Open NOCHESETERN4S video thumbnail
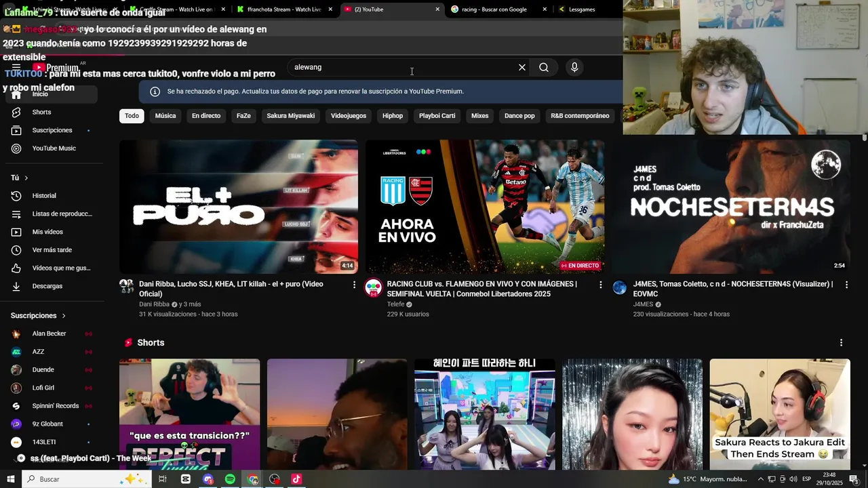This screenshot has height=488, width=868. pyautogui.click(x=731, y=207)
